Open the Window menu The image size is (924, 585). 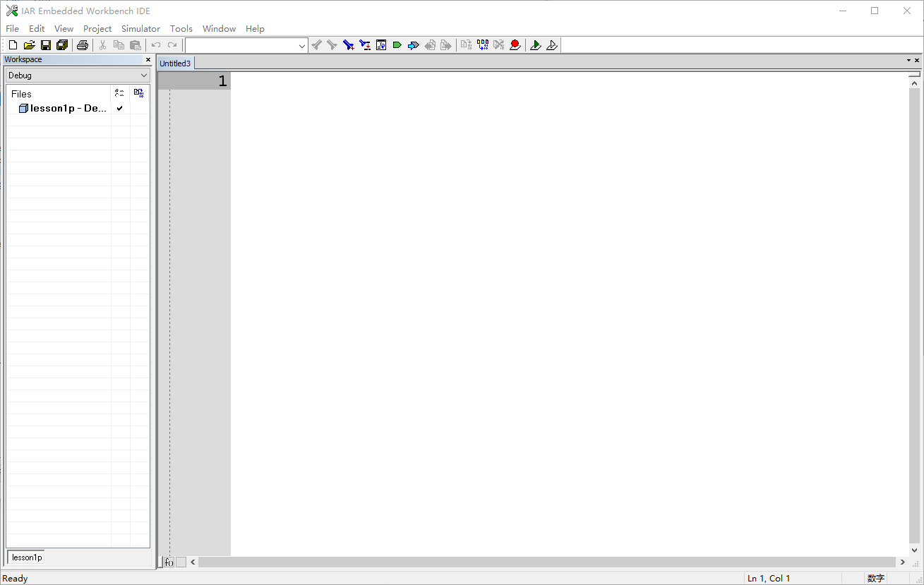pyautogui.click(x=219, y=29)
